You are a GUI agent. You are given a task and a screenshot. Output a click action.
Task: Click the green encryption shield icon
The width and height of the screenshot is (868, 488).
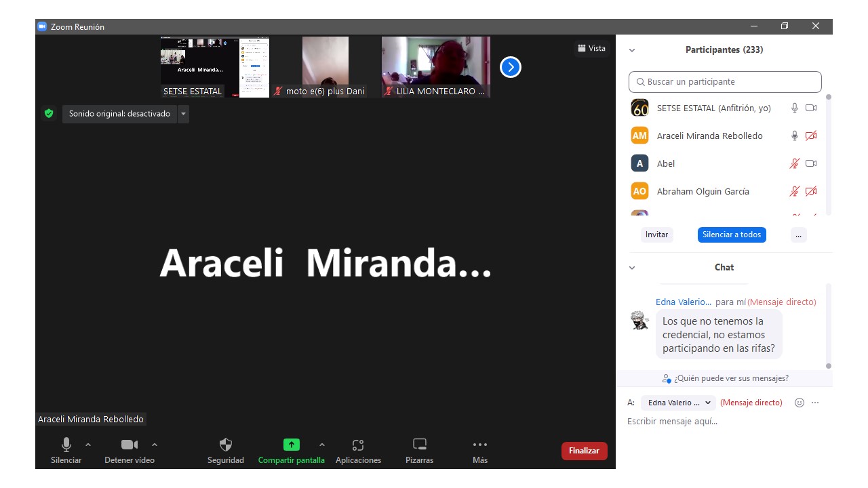[49, 114]
